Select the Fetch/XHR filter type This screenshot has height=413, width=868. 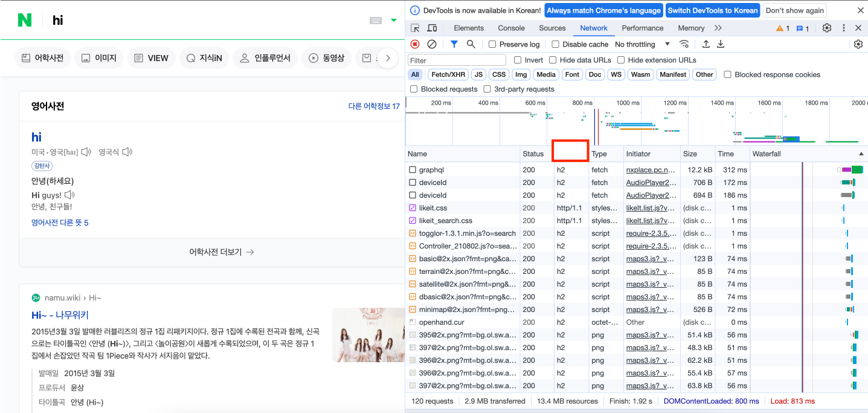(448, 74)
